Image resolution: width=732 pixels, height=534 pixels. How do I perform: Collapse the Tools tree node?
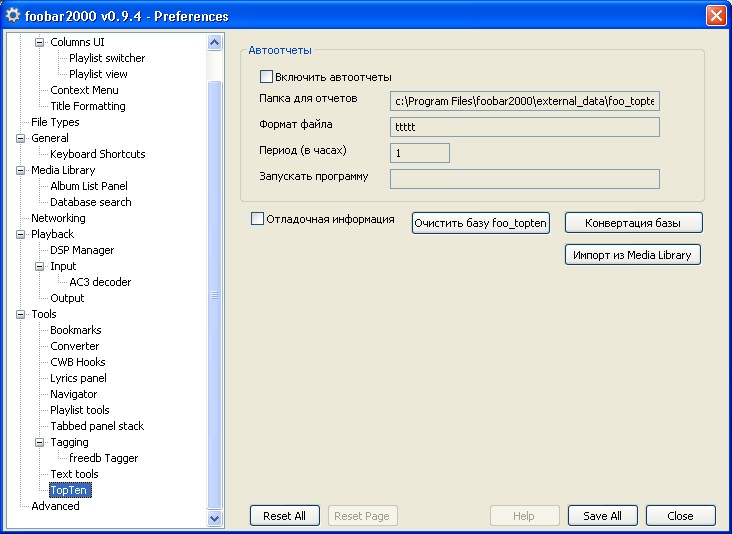(21, 314)
